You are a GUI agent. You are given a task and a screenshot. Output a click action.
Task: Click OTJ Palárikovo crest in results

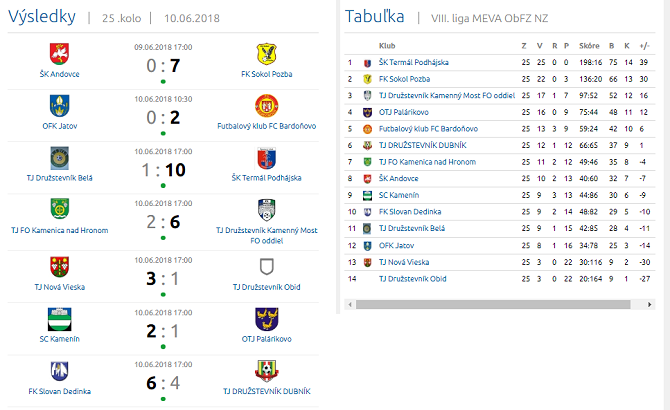point(266,319)
